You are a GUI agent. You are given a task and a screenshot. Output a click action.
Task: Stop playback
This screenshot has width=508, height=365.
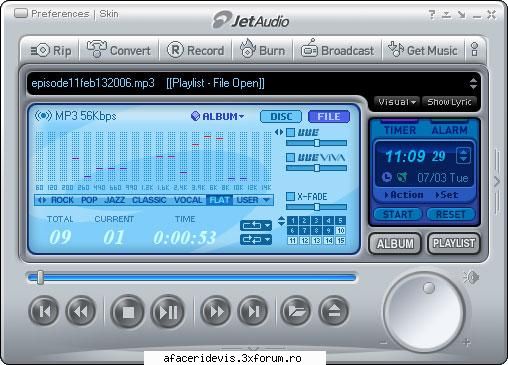(x=128, y=312)
